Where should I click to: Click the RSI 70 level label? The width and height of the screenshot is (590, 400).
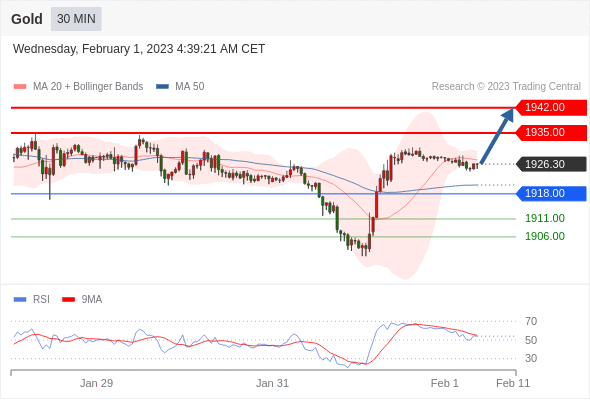[x=531, y=321]
